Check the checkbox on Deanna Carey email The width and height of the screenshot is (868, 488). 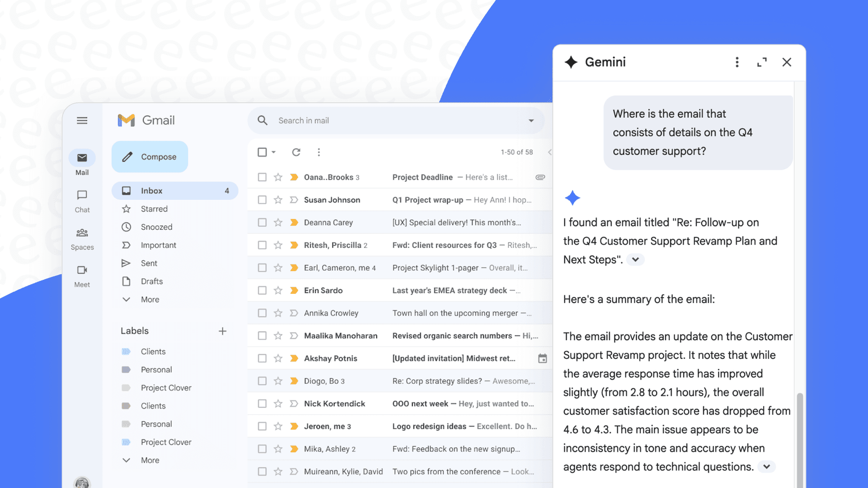262,222
